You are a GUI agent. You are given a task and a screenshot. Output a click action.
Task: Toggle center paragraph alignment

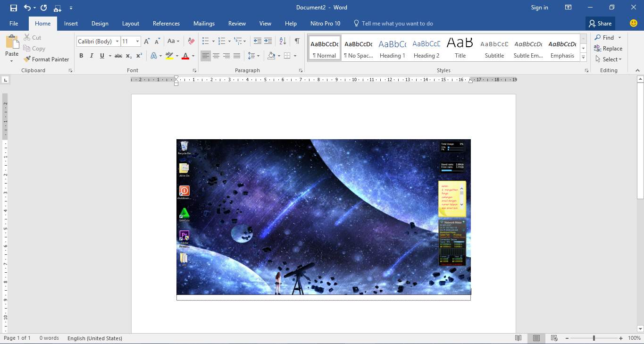(216, 55)
